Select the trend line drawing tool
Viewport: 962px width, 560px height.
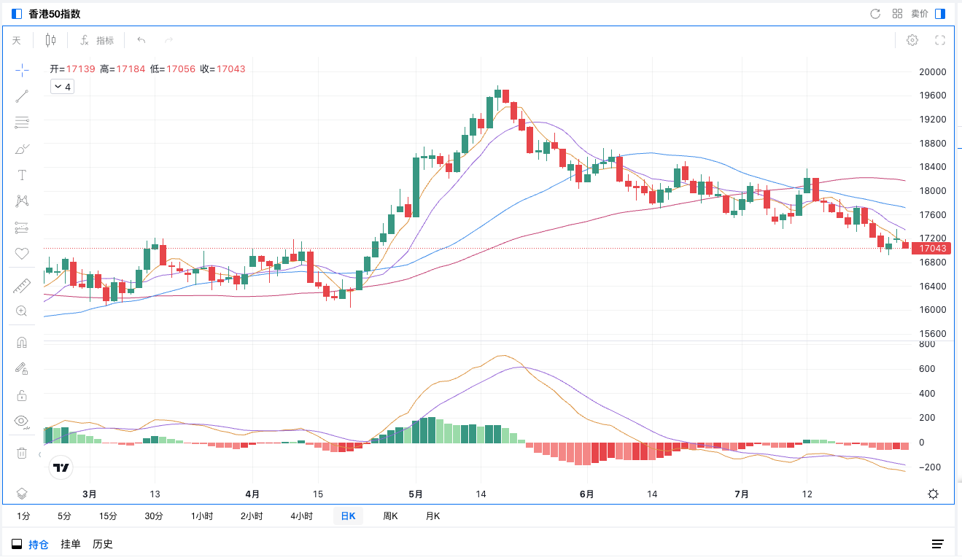pos(22,96)
